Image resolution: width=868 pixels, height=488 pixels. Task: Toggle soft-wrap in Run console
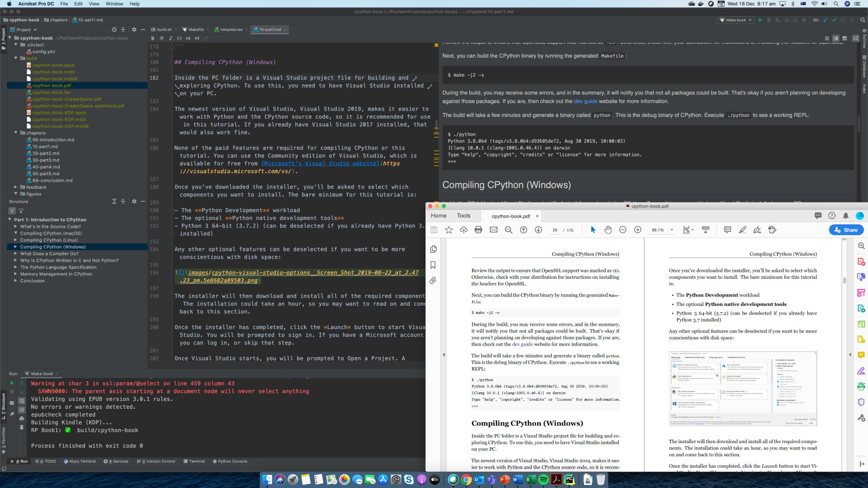[22, 401]
